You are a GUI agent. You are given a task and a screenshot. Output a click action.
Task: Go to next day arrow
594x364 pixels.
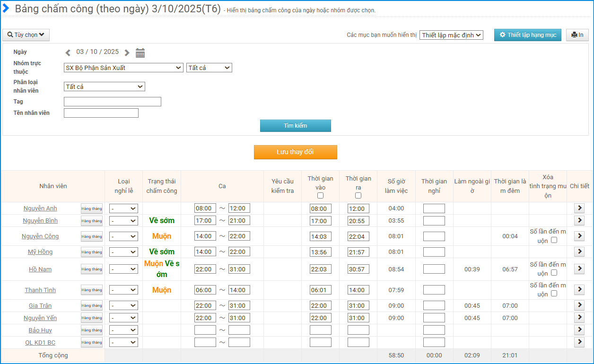point(127,52)
